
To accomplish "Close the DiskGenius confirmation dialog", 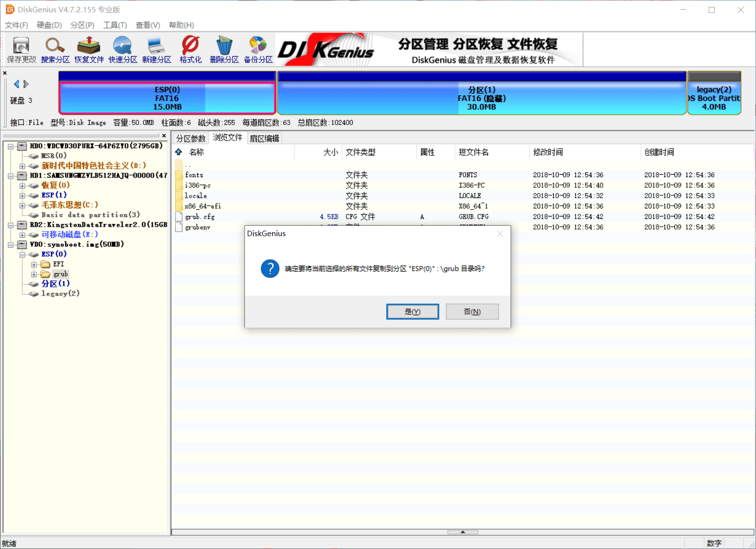I will coord(500,234).
